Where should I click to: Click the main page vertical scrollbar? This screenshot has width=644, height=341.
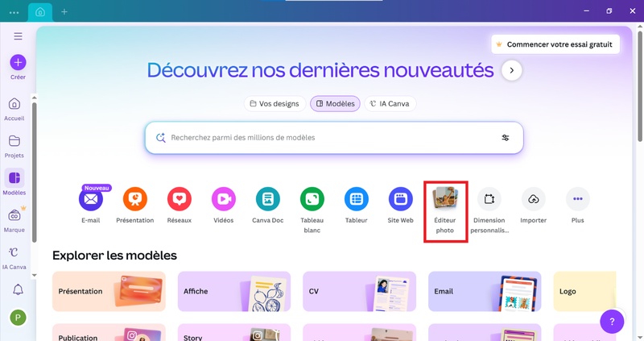tap(640, 86)
